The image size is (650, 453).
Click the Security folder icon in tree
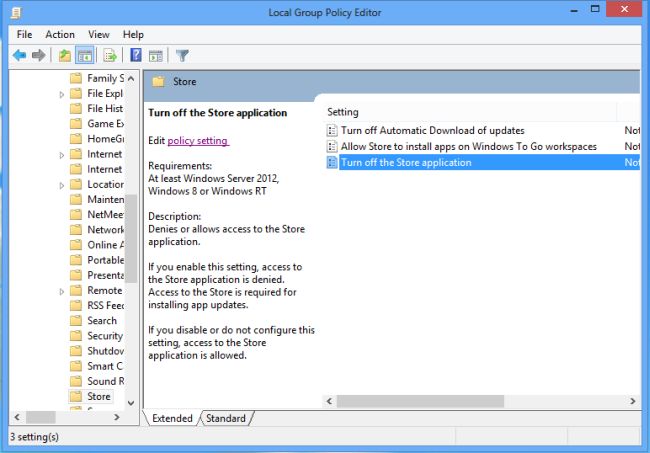[76, 336]
